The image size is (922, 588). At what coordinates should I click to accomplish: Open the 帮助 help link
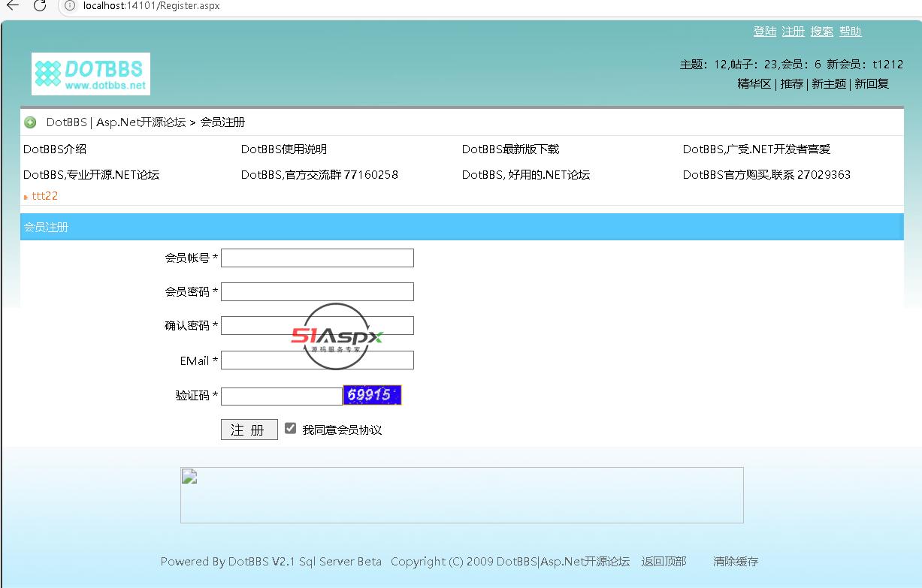(851, 32)
